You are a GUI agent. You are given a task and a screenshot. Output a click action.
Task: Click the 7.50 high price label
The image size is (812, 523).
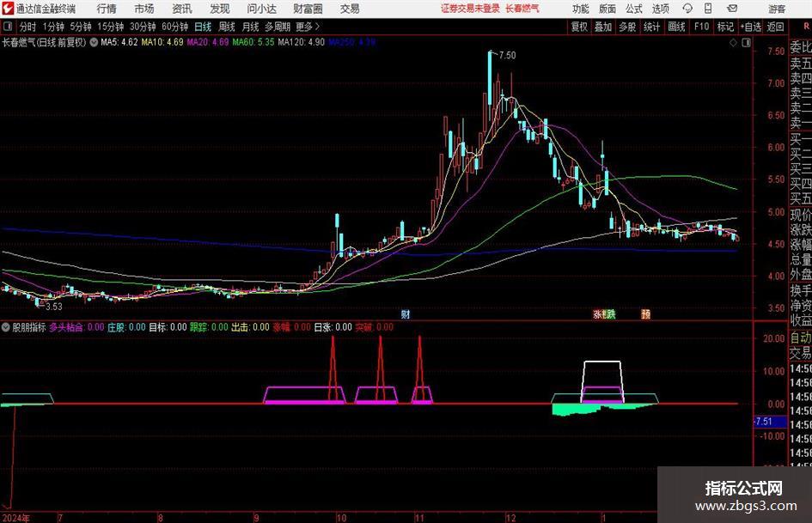point(507,55)
